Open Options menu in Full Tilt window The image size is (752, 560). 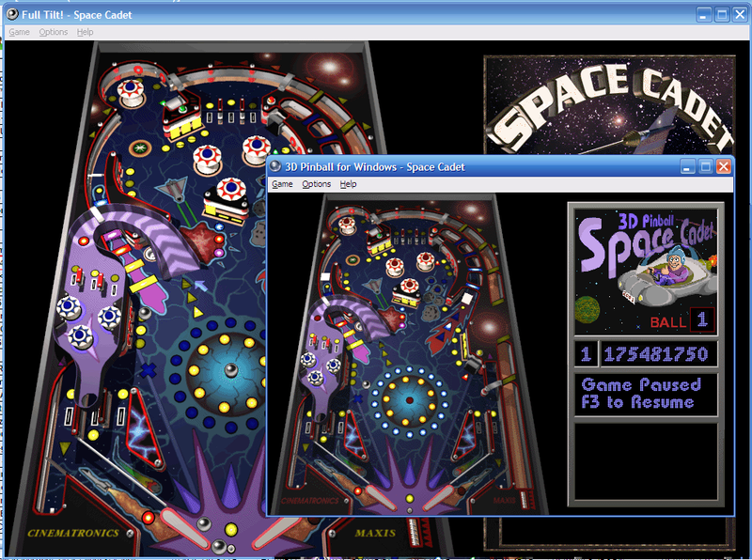pos(54,32)
